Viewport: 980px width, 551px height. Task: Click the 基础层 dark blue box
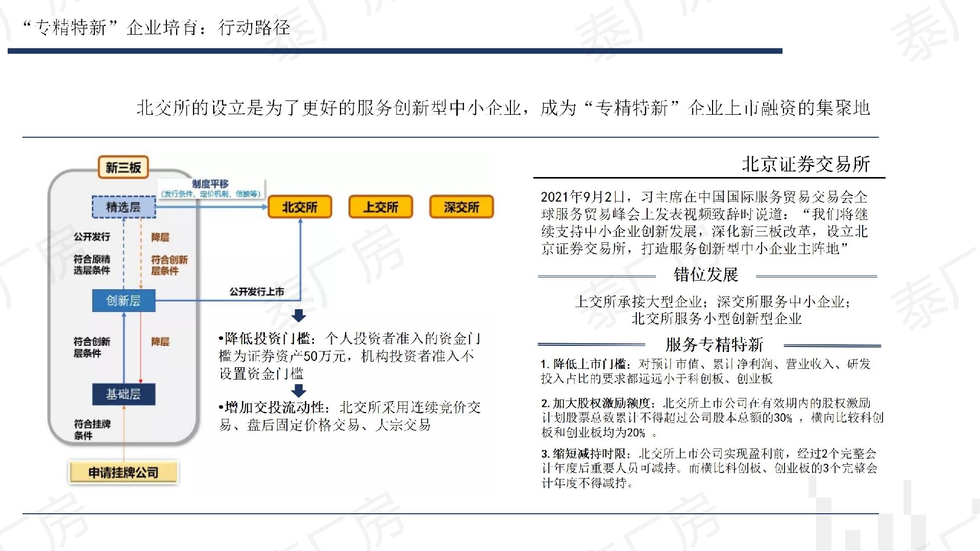124,394
